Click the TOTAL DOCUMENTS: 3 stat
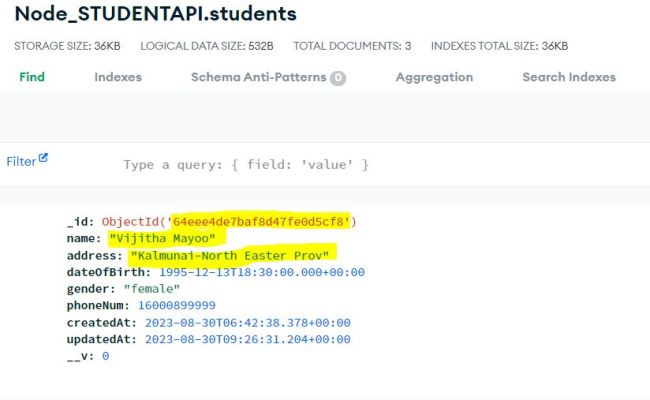The height and width of the screenshot is (400, 650). (x=352, y=46)
